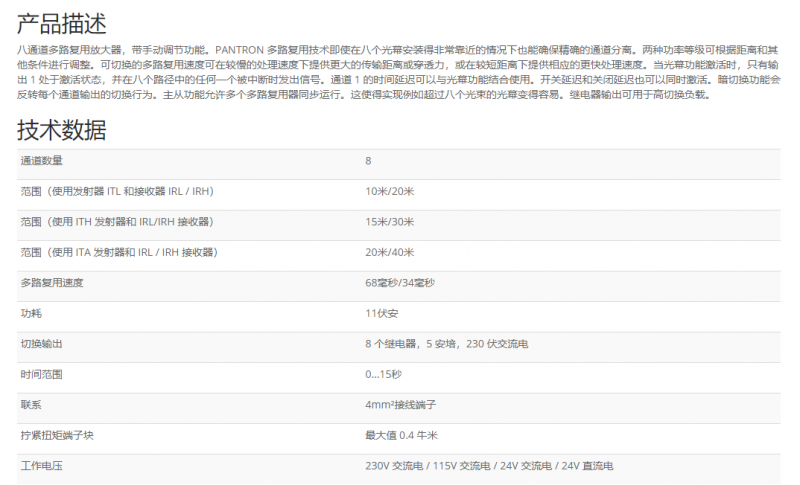
Task: Select the 多路复用速度 row label
Action: pyautogui.click(x=52, y=283)
